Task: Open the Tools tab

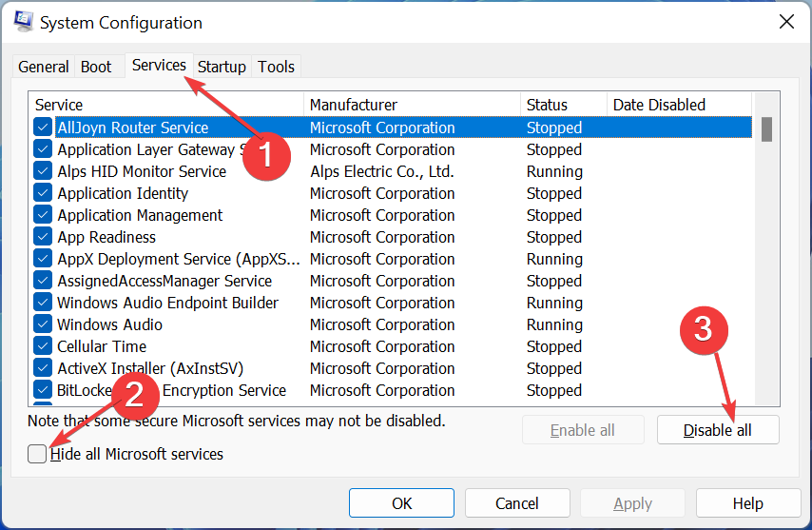Action: [276, 67]
